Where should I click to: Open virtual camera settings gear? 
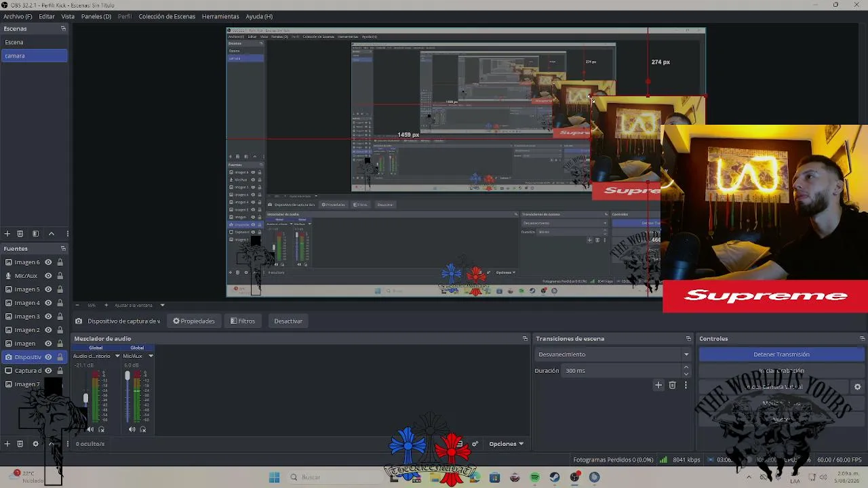[857, 387]
